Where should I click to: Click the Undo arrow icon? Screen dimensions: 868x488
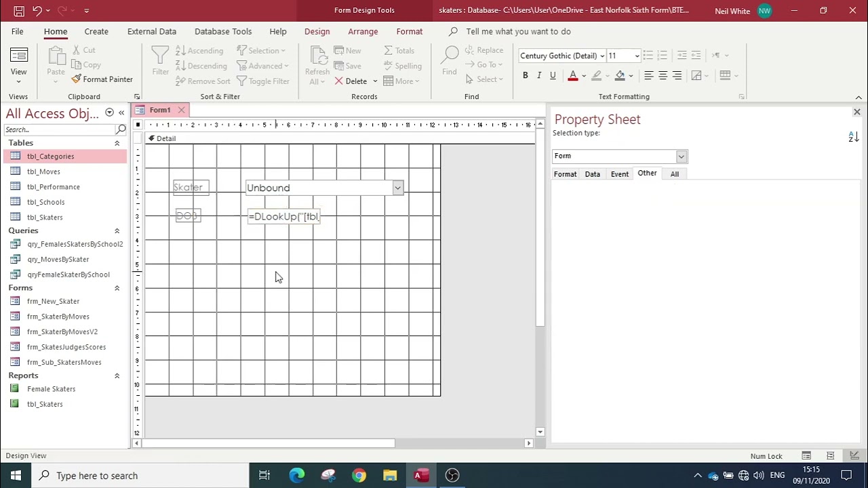(x=37, y=10)
